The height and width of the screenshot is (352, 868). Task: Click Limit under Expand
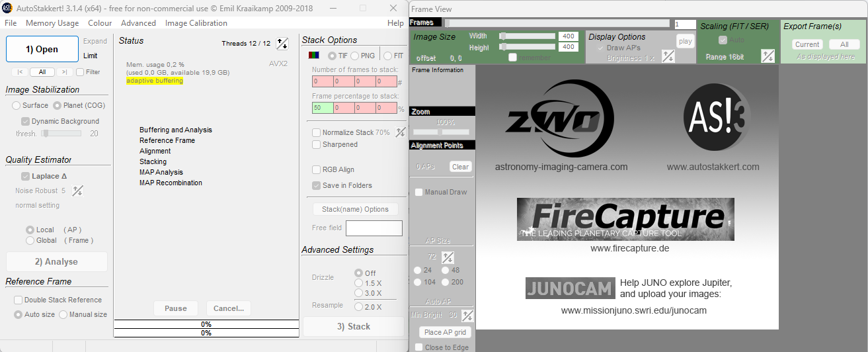click(91, 56)
